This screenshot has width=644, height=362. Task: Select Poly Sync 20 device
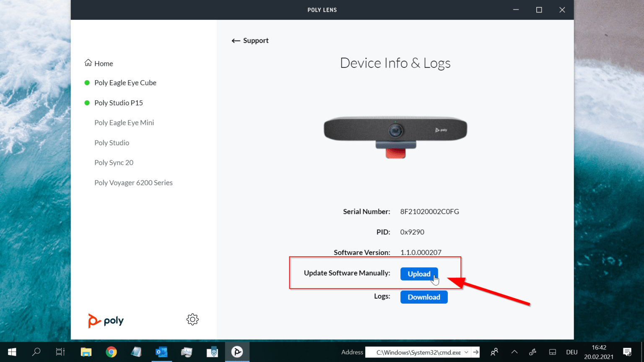point(114,162)
